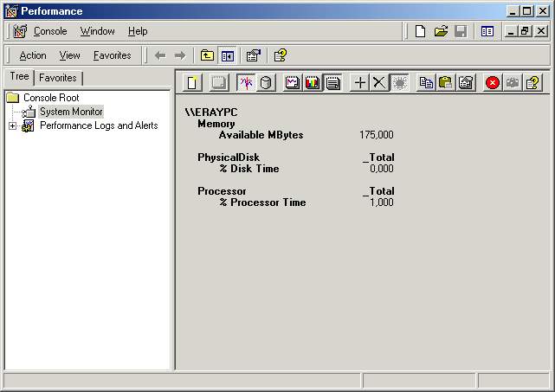555x392 pixels.
Task: Click the Clear Display icon
Action: coord(219,83)
